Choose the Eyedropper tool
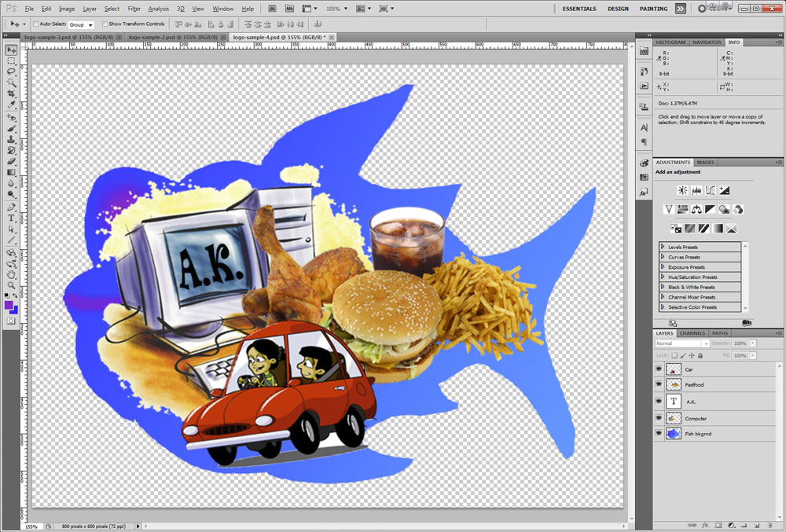 pos(12,105)
